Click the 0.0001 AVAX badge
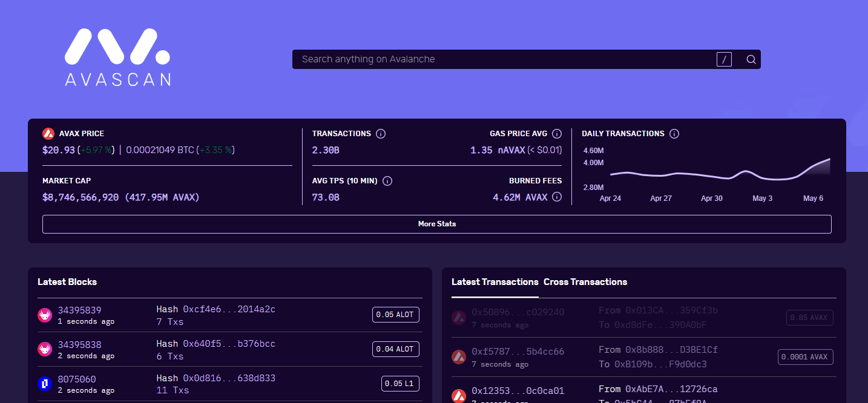868x403 pixels. point(806,357)
